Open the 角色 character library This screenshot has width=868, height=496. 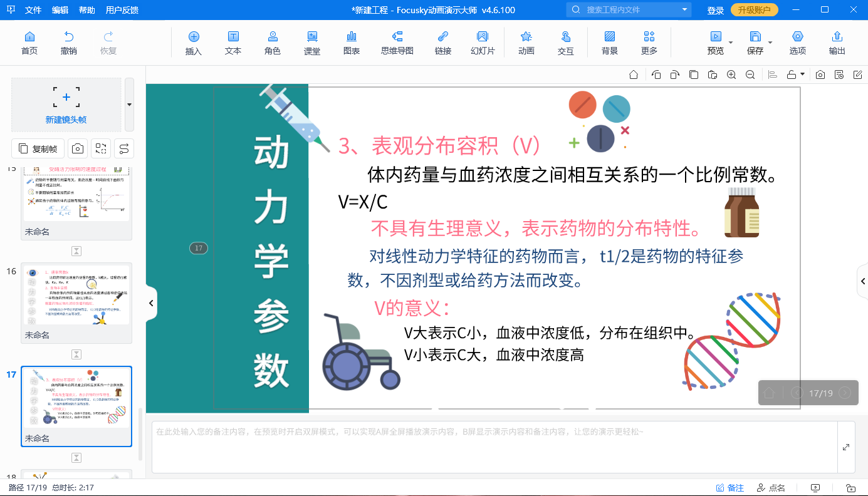(273, 43)
